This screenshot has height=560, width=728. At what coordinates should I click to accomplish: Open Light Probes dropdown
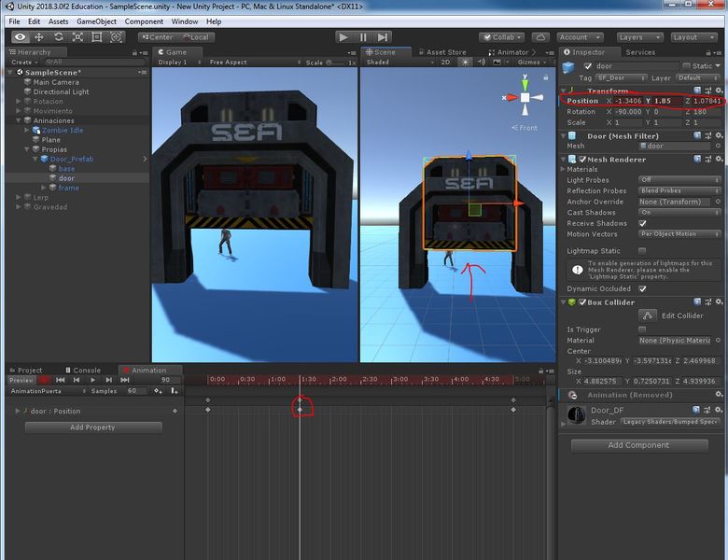[679, 180]
